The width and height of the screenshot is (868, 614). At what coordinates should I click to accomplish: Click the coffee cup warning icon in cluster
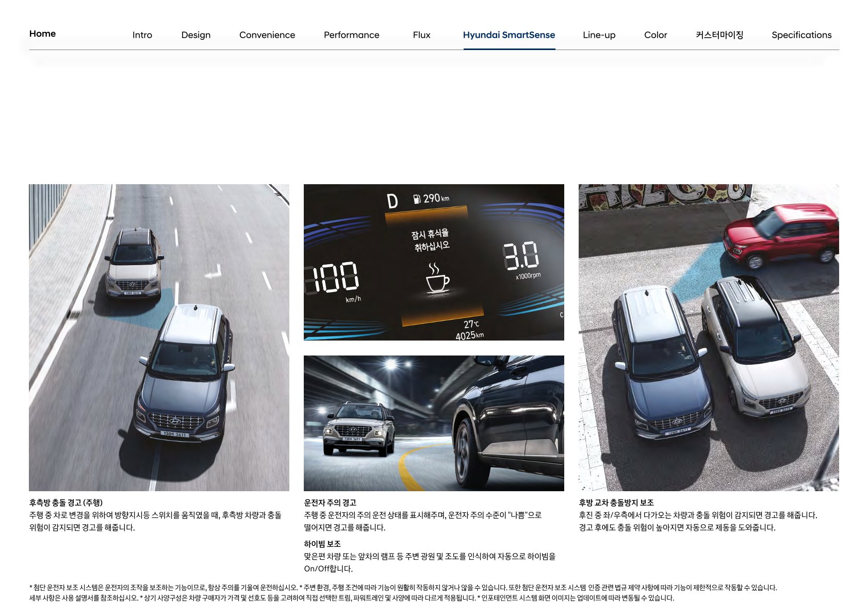[x=437, y=279]
